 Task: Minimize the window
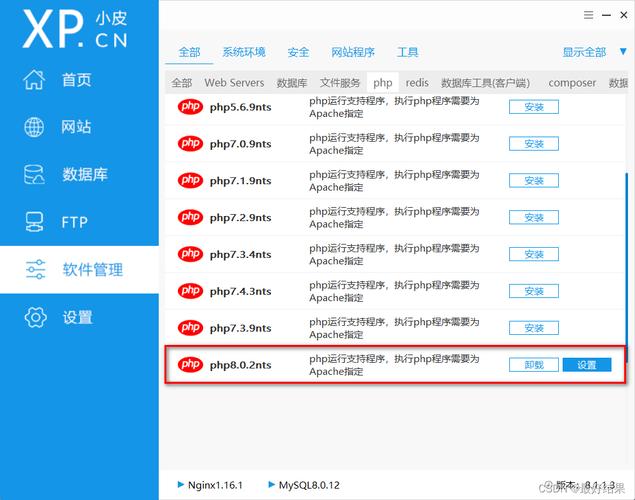(x=606, y=15)
